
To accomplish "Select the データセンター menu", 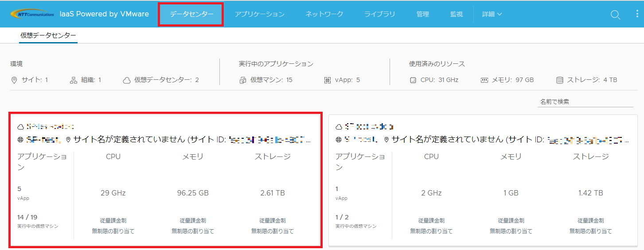I will click(x=191, y=14).
